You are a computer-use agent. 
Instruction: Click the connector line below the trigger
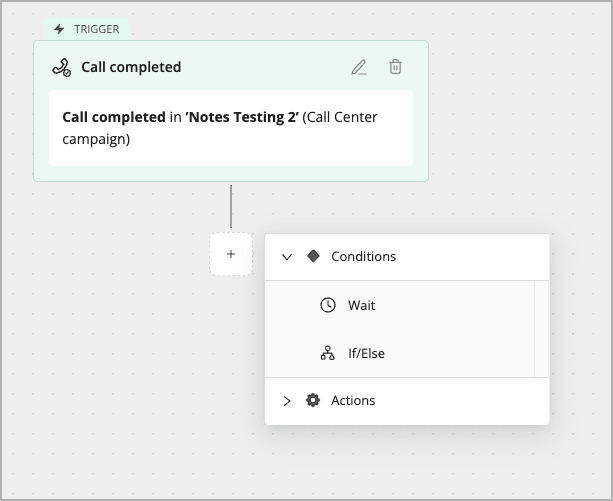231,206
